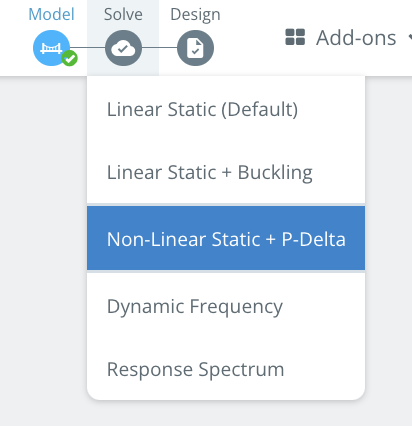The width and height of the screenshot is (412, 426).
Task: Switch to the Design step label
Action: (x=195, y=14)
